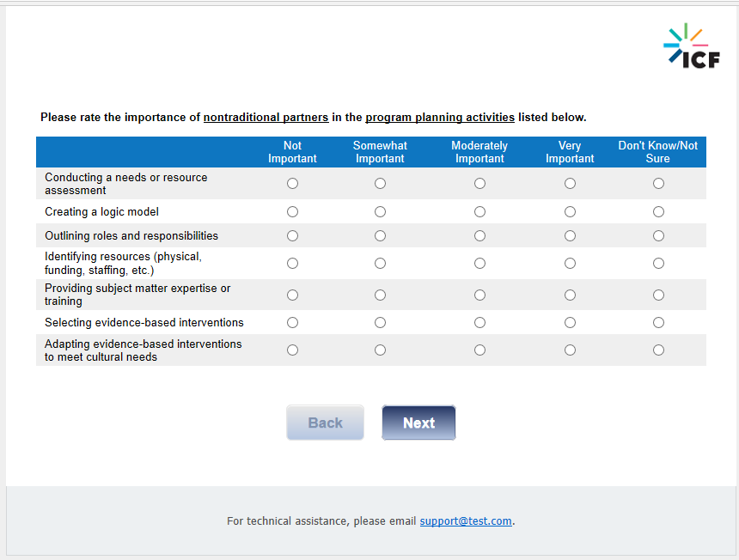
Task: Choose Somewhat Important for identifying resources
Action: click(380, 264)
